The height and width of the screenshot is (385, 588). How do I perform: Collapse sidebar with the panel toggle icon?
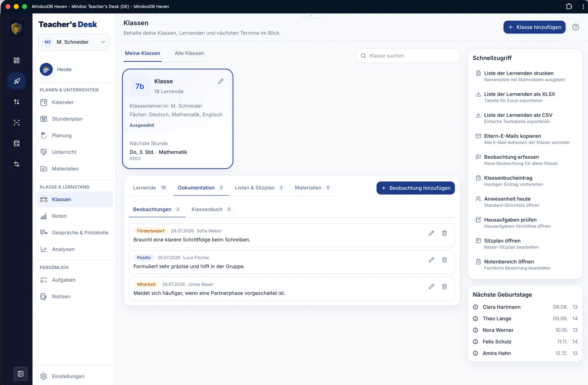click(x=21, y=374)
